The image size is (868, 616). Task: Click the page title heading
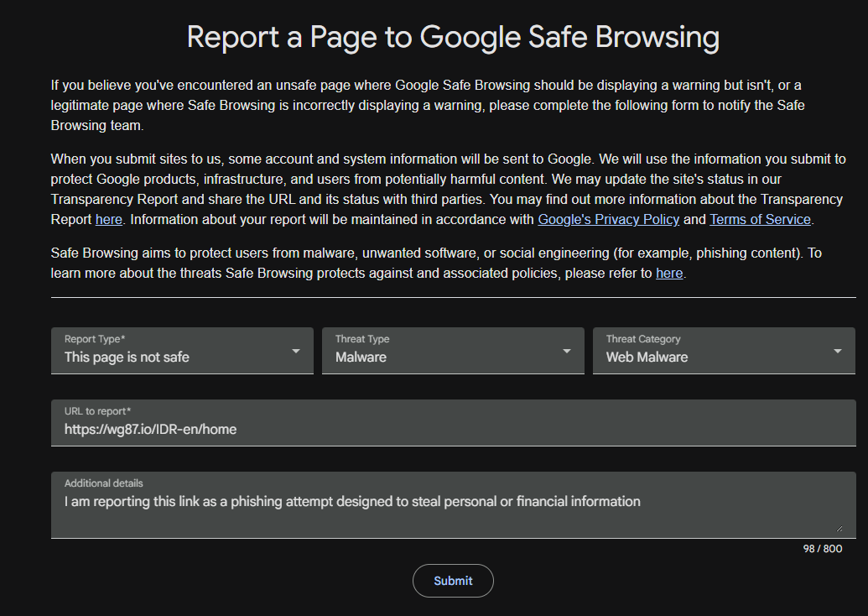(x=453, y=37)
